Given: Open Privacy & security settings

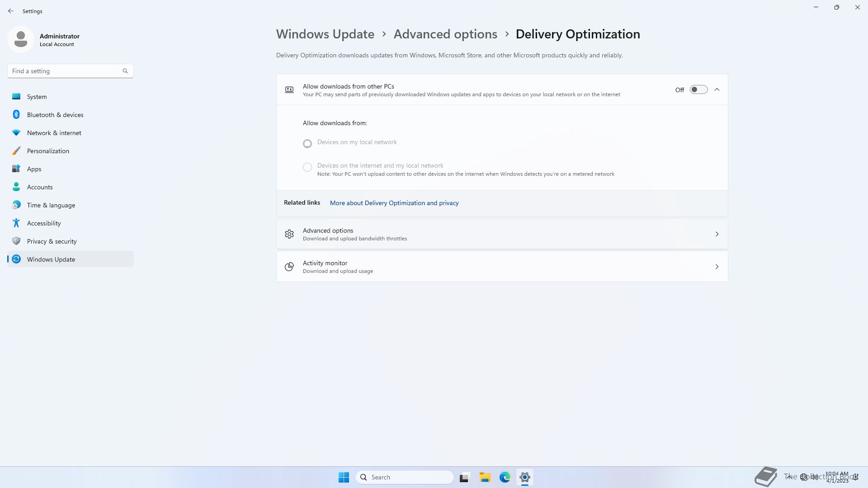Looking at the screenshot, I should click(x=71, y=241).
